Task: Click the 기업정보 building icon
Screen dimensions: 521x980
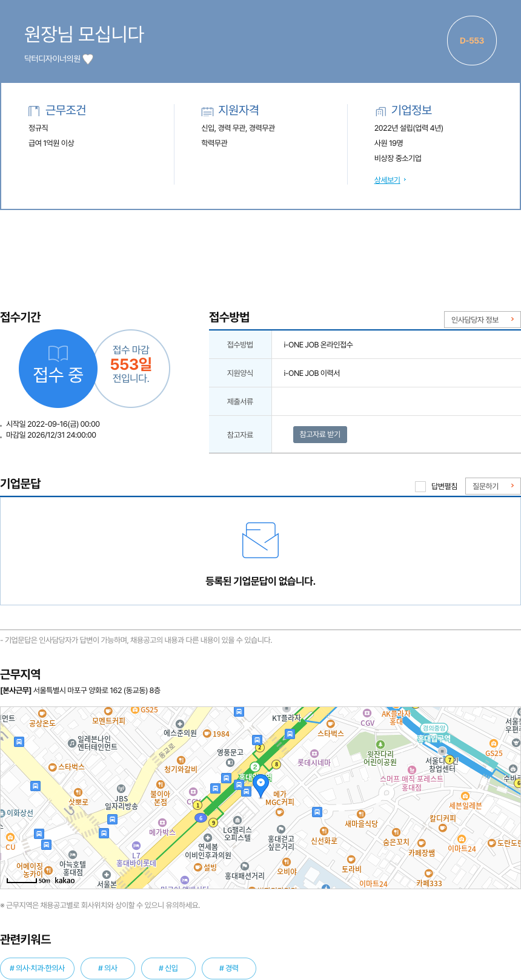Action: click(380, 111)
